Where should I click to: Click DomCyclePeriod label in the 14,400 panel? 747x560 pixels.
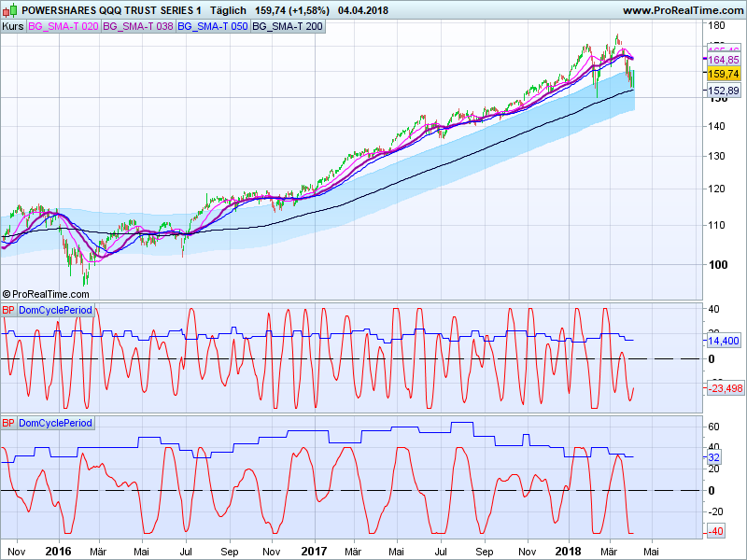point(55,310)
